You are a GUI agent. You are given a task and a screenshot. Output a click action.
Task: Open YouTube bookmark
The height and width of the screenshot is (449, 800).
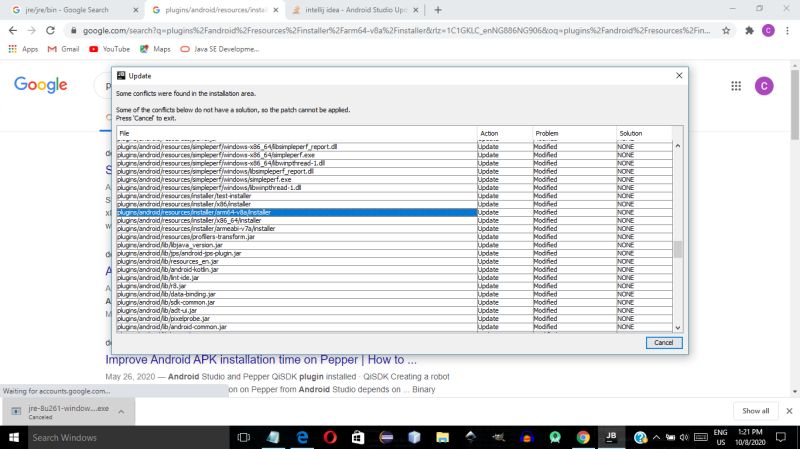(x=110, y=49)
